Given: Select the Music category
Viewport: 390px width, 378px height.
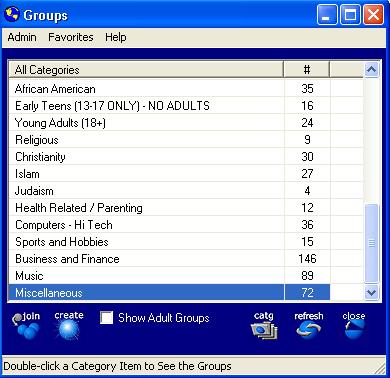Looking at the screenshot, I should click(146, 276).
